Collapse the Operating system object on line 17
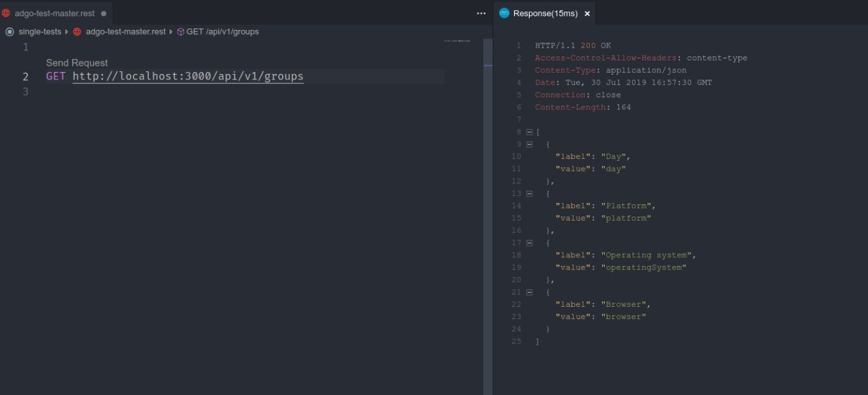Viewport: 868px width, 395px height. pos(530,242)
